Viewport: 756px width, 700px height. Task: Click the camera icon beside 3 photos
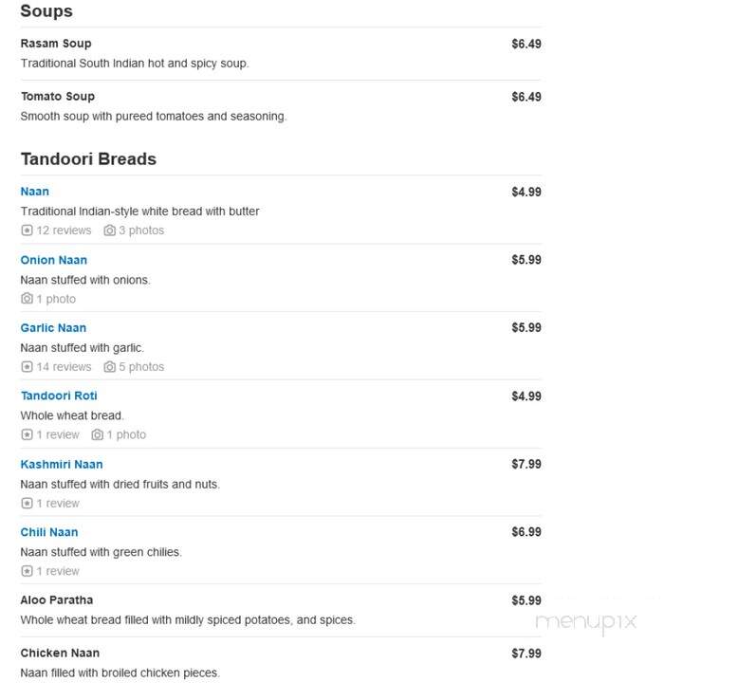109,230
